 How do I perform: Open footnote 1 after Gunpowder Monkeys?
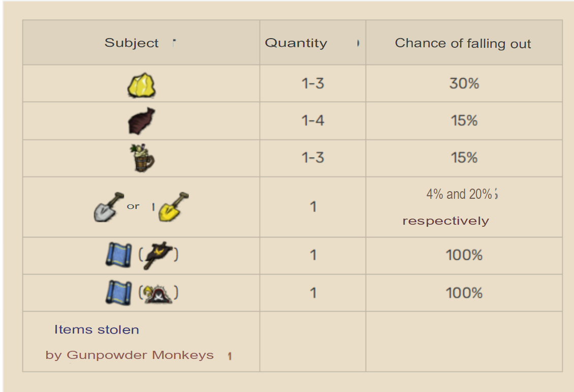tap(230, 356)
